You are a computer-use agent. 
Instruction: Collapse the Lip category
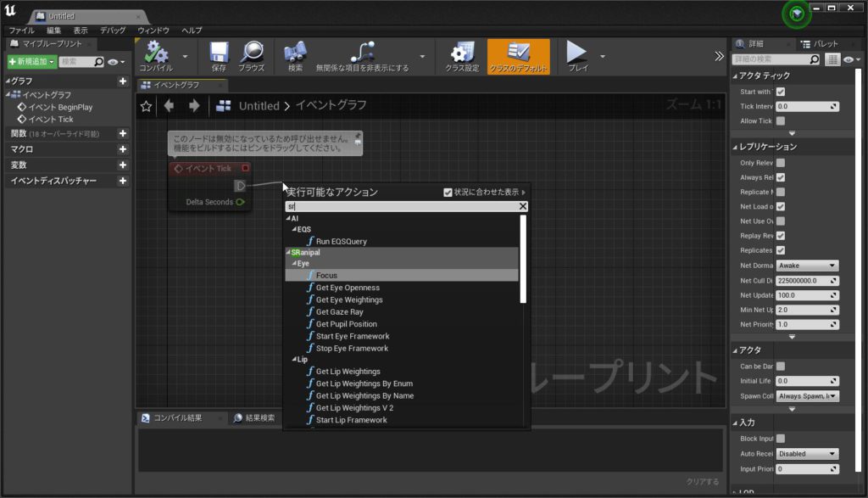pyautogui.click(x=294, y=360)
